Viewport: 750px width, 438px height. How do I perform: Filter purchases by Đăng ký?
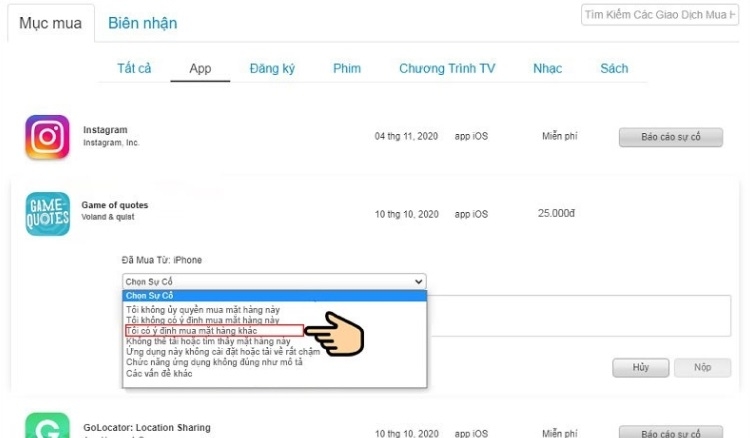[x=272, y=68]
